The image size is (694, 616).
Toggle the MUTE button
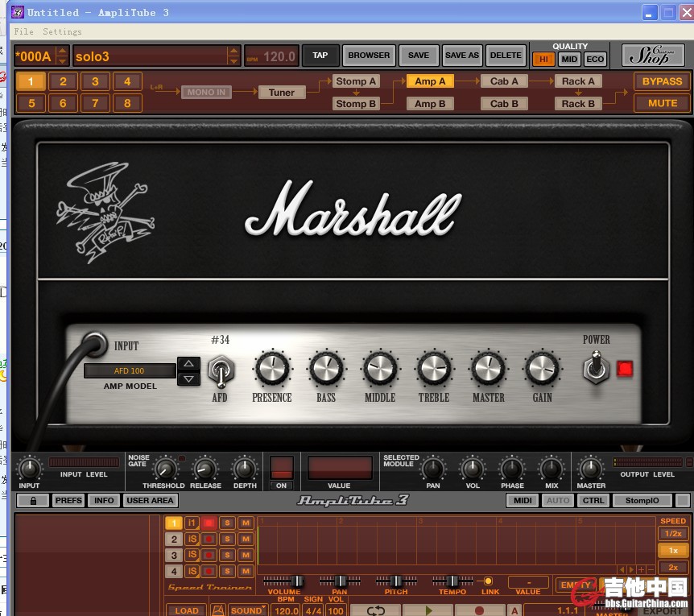662,103
